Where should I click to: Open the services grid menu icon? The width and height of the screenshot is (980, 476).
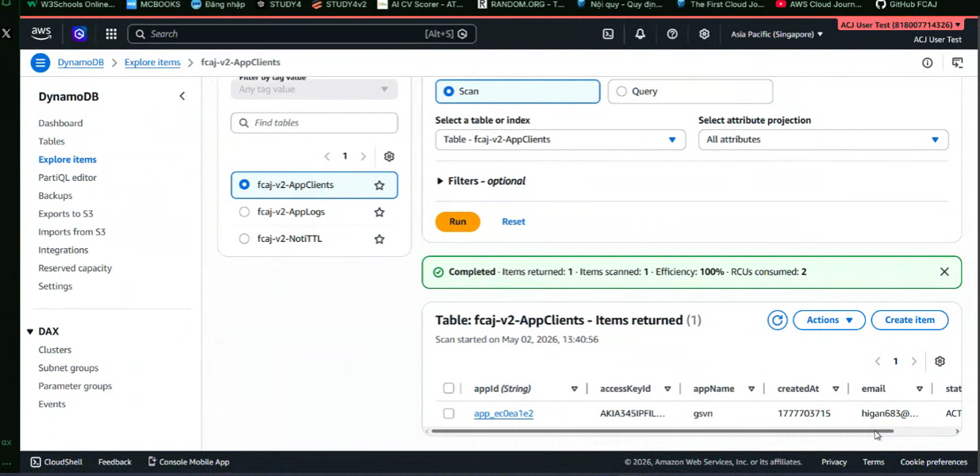[111, 34]
